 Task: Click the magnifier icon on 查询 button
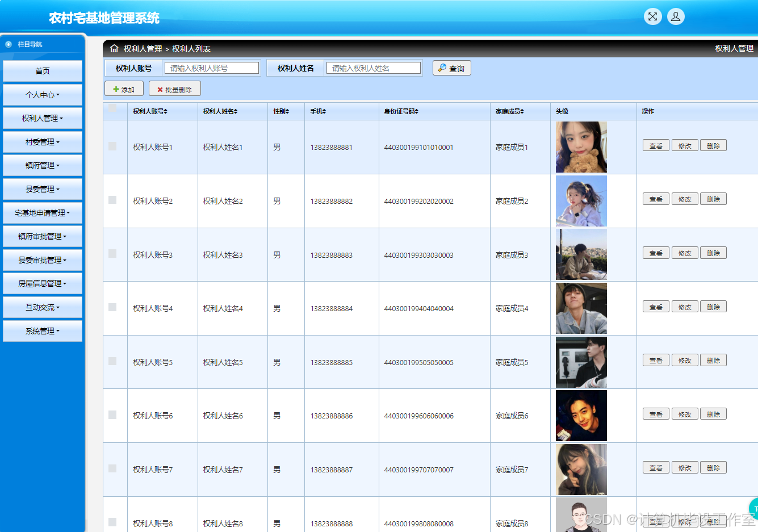pos(442,68)
